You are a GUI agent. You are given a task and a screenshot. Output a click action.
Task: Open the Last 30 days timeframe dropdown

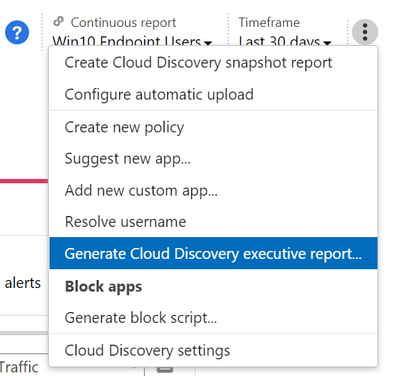pyautogui.click(x=285, y=41)
